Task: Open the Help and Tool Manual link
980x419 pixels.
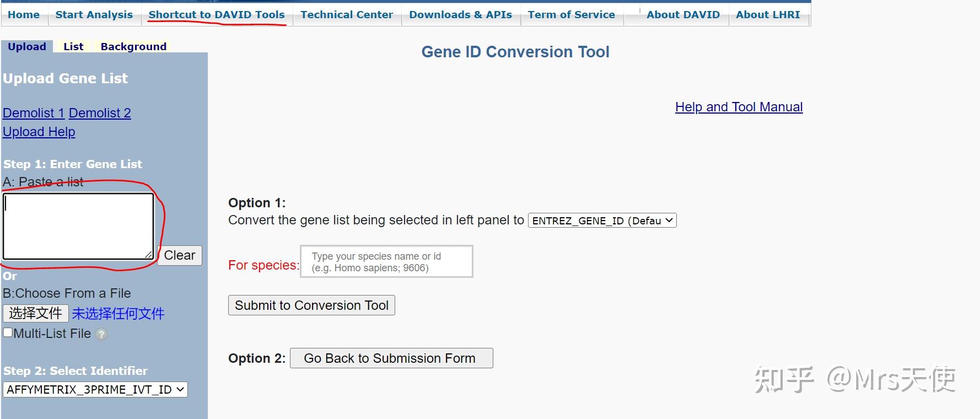Action: tap(739, 107)
